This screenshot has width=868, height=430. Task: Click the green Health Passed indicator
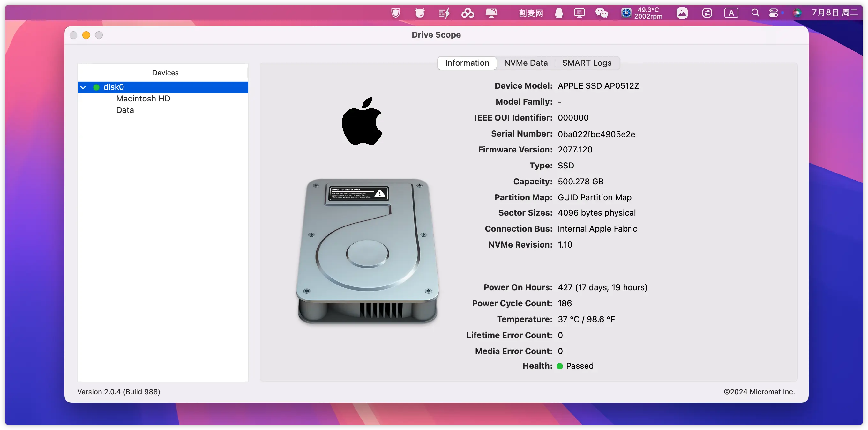pyautogui.click(x=560, y=366)
